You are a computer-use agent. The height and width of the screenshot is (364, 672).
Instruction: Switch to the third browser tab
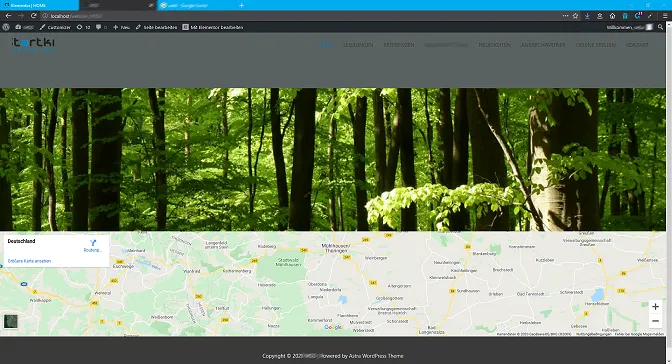click(195, 5)
